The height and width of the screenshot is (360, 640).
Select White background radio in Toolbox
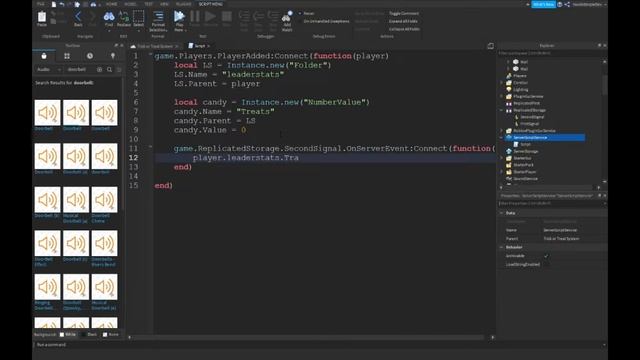tap(62, 335)
